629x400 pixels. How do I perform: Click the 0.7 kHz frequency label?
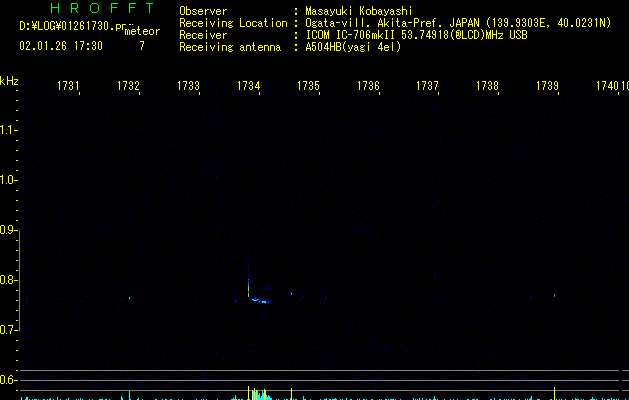[x=7, y=330]
